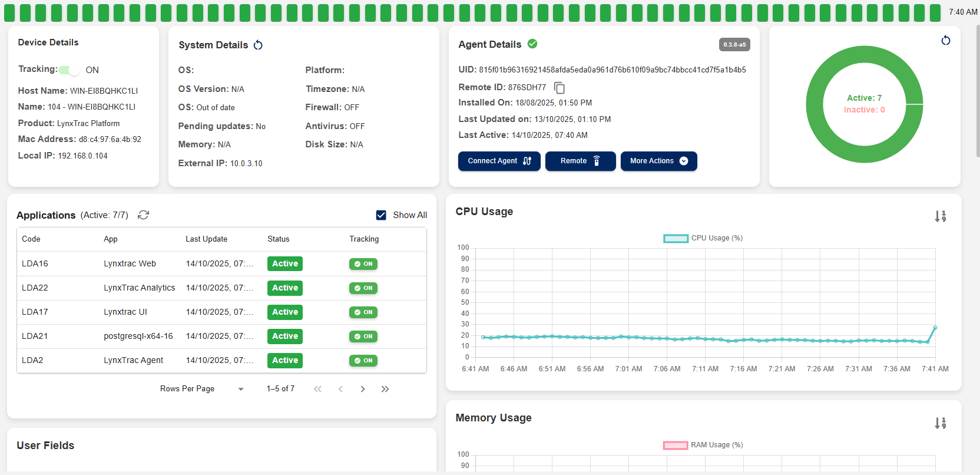Click the green agent verified checkmark
Screen dimensions: 980x475
pyautogui.click(x=532, y=44)
